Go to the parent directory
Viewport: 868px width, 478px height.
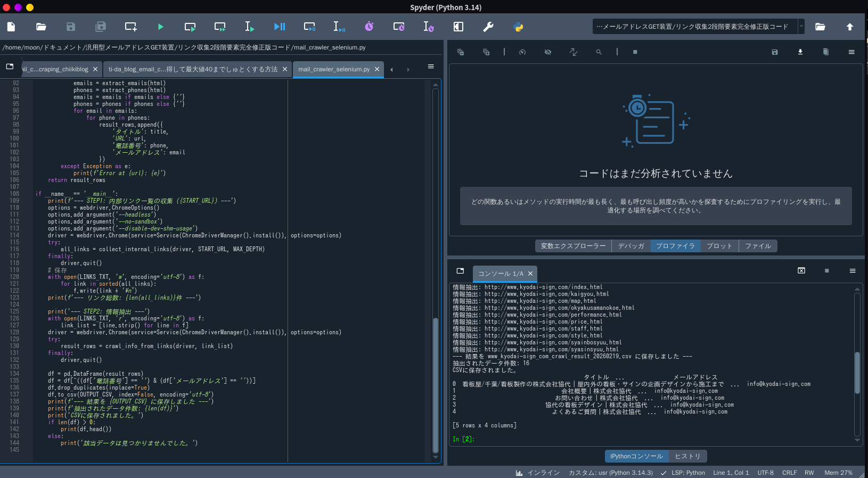click(x=850, y=27)
